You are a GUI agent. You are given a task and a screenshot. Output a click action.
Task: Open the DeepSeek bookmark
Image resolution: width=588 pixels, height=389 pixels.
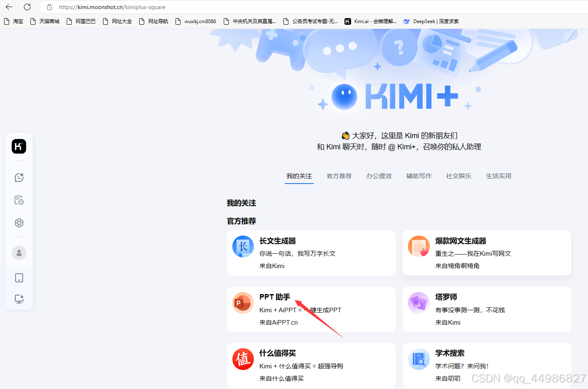[431, 21]
